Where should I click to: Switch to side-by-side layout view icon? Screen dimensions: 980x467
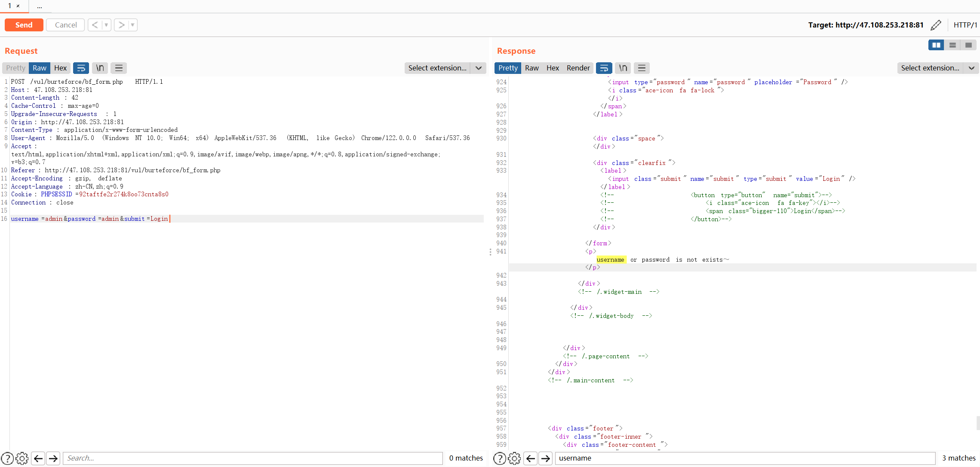tap(936, 45)
